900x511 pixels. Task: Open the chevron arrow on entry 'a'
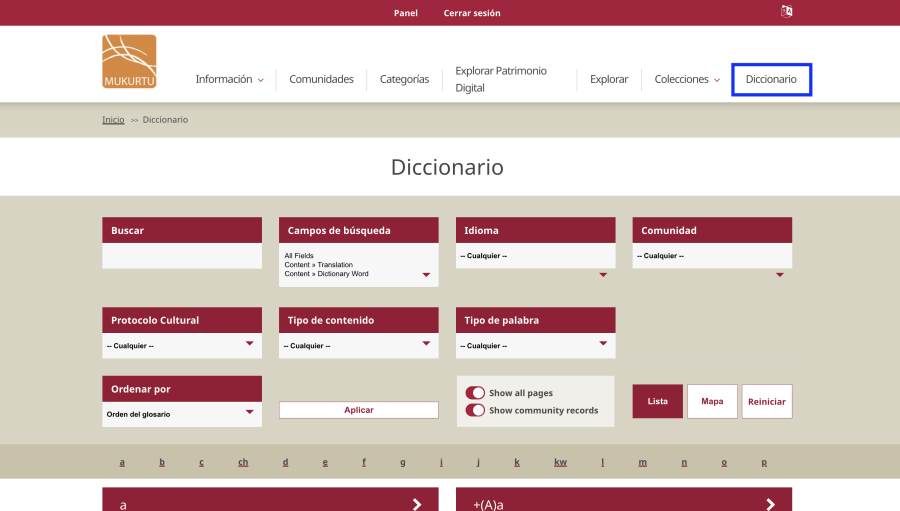(417, 504)
